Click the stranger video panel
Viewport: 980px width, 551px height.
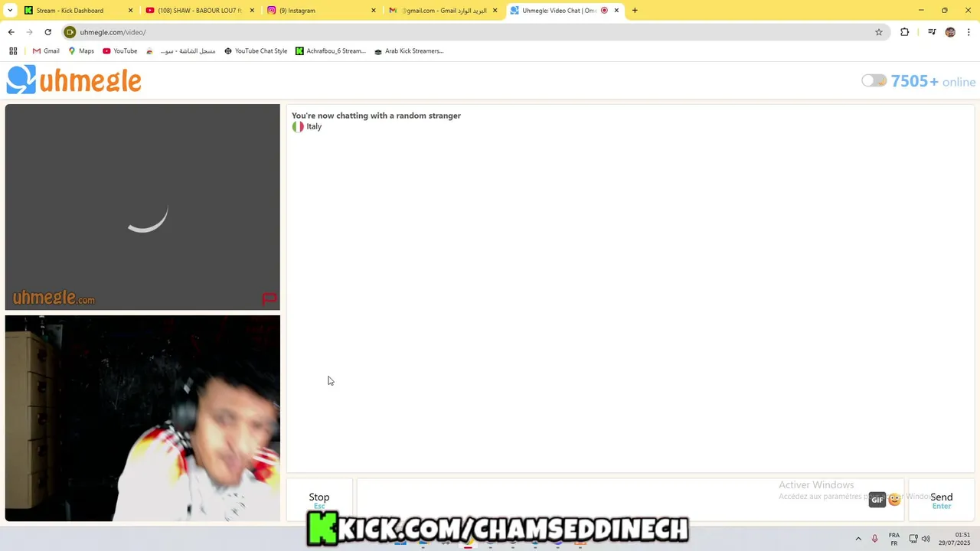[142, 207]
